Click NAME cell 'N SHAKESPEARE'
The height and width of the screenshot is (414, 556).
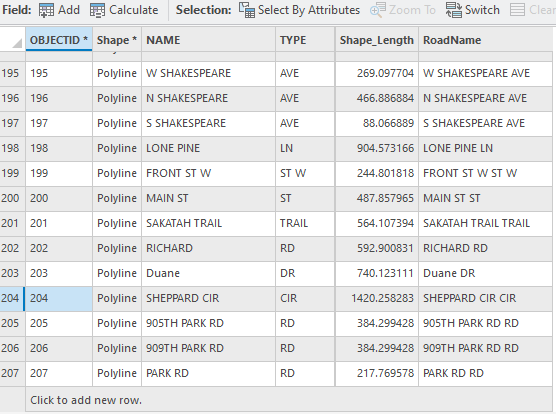click(208, 98)
